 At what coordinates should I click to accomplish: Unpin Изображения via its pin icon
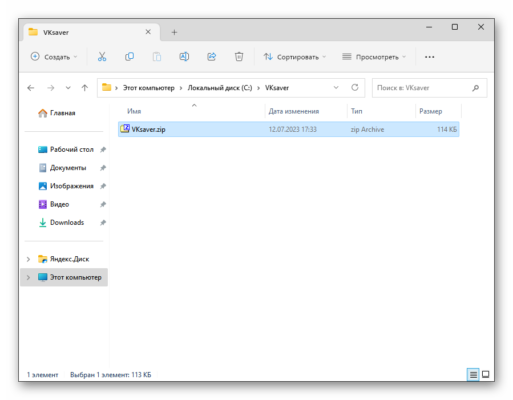[103, 186]
